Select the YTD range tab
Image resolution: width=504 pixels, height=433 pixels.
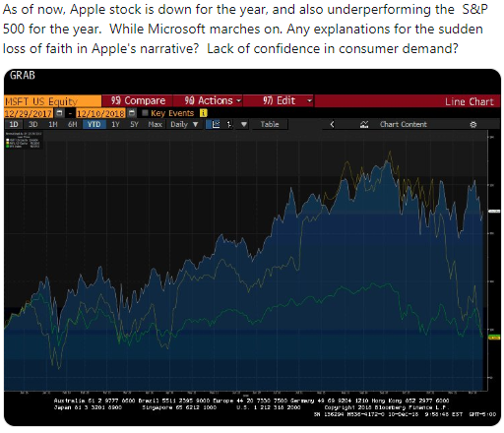click(x=94, y=124)
